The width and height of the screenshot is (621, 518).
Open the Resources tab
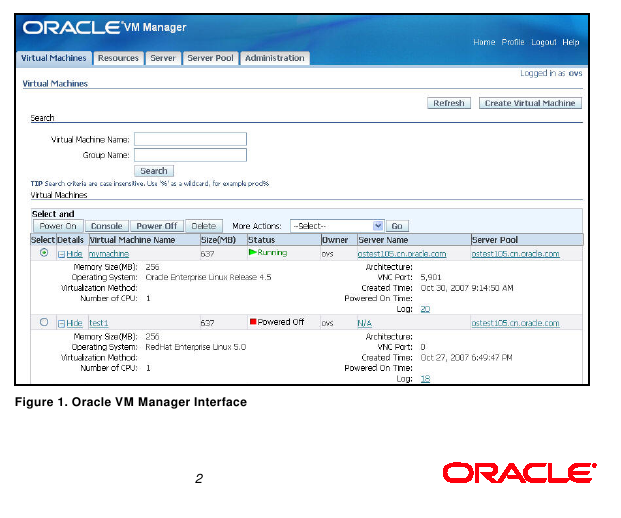tap(118, 58)
